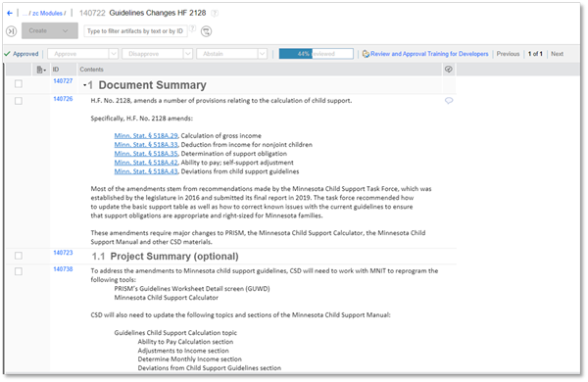Click the comments column header icon

(x=449, y=70)
